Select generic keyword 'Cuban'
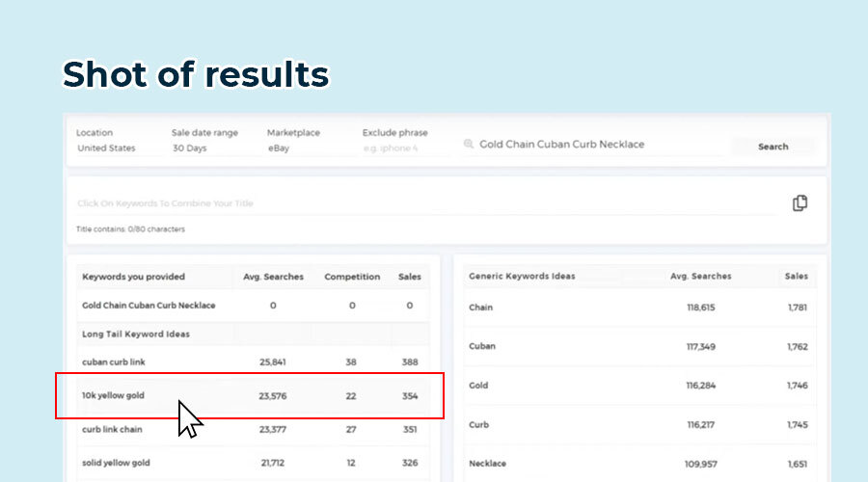 (482, 346)
